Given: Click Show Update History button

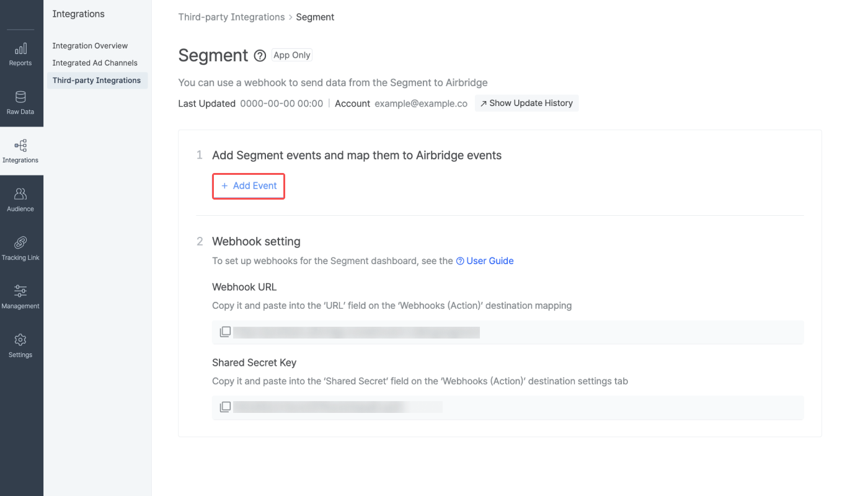Looking at the screenshot, I should [x=526, y=104].
